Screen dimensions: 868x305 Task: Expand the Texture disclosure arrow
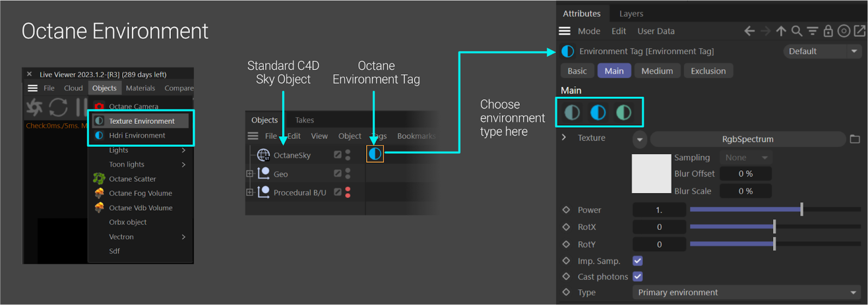pos(564,138)
